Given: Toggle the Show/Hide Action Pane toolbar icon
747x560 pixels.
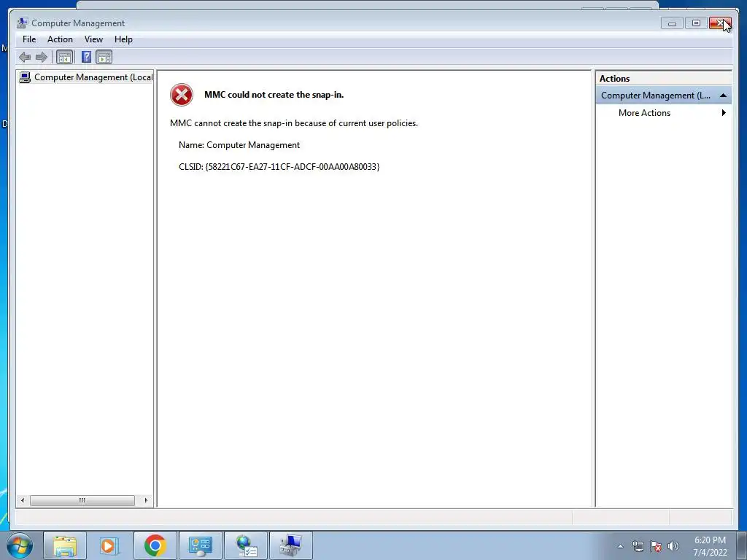Looking at the screenshot, I should (104, 58).
